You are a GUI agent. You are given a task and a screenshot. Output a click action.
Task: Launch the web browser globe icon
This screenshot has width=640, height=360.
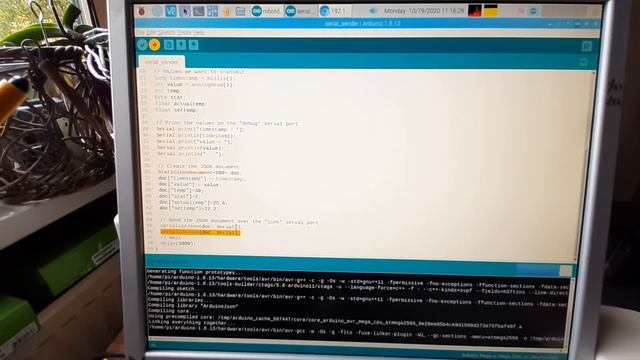[x=157, y=11]
